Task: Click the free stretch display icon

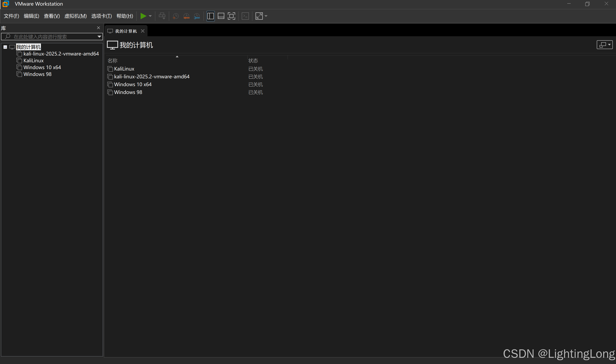Action: (x=259, y=16)
